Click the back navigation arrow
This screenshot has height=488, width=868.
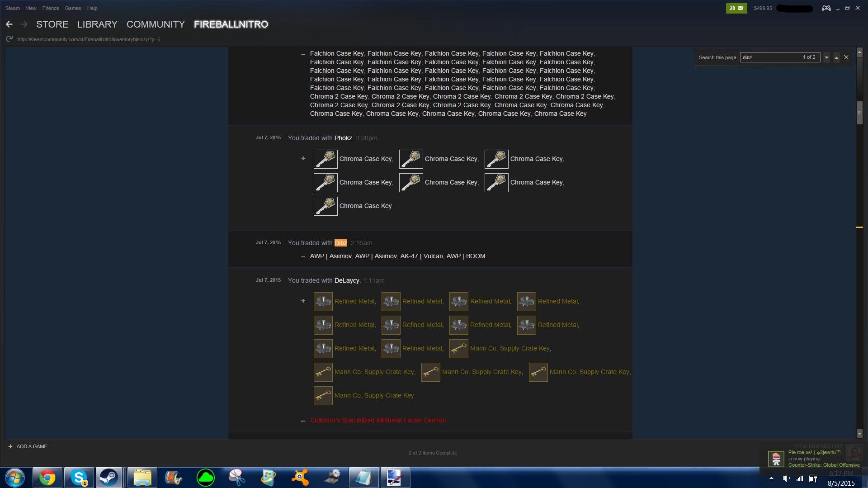click(9, 24)
